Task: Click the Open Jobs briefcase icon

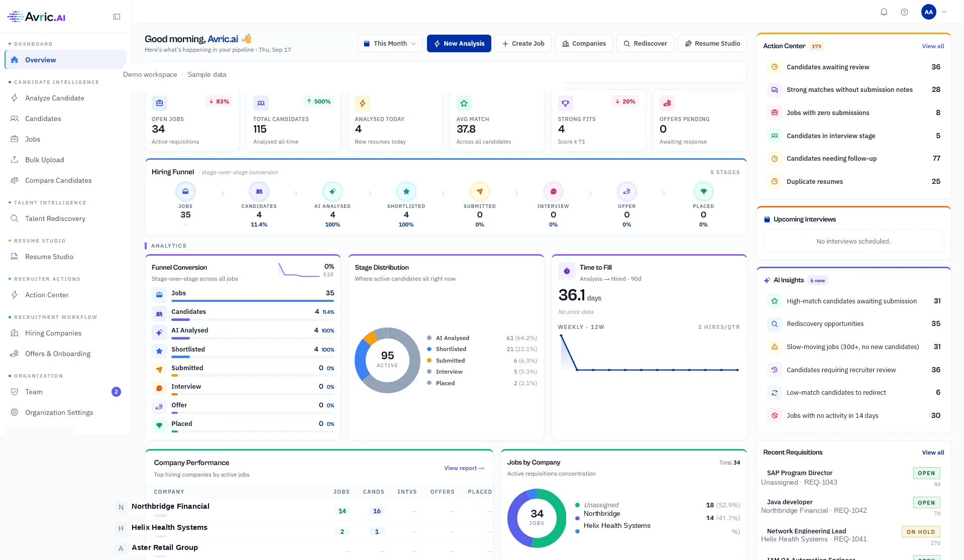Action: pos(159,103)
